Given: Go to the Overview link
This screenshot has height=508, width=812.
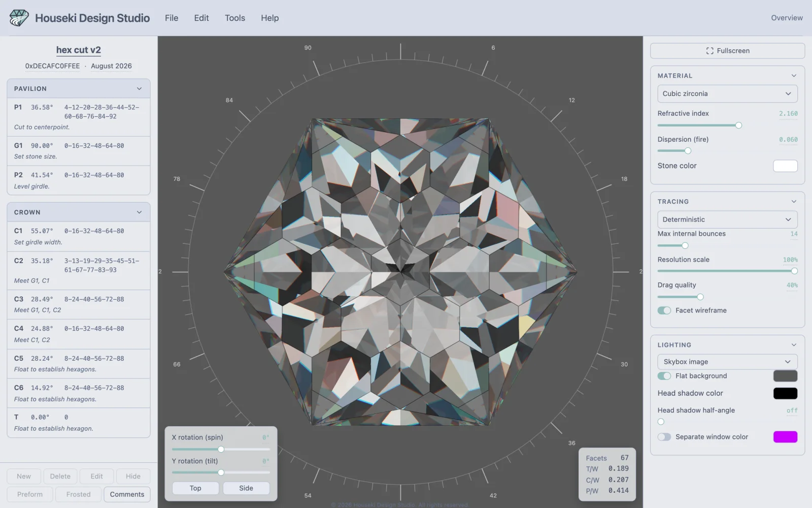Looking at the screenshot, I should click(787, 18).
